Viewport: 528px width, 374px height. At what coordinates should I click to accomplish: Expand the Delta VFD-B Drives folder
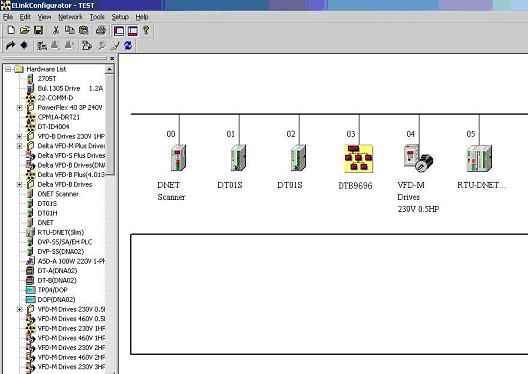coord(19,184)
